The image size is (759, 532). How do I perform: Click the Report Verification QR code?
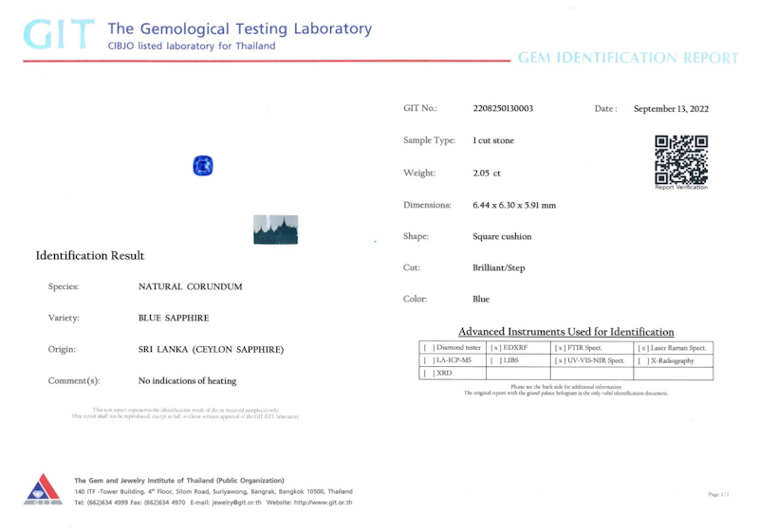pyautogui.click(x=681, y=159)
